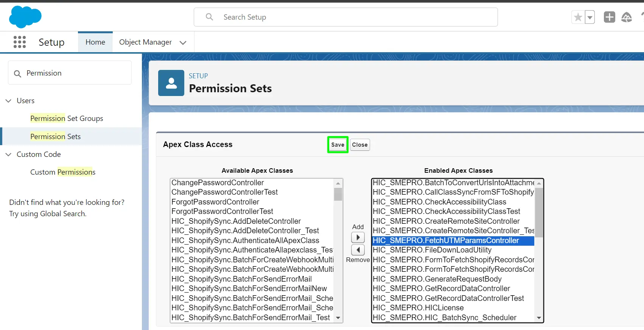Screen dimensions: 644x330
Task: Click the Salesforce cloud logo
Action: (25, 17)
